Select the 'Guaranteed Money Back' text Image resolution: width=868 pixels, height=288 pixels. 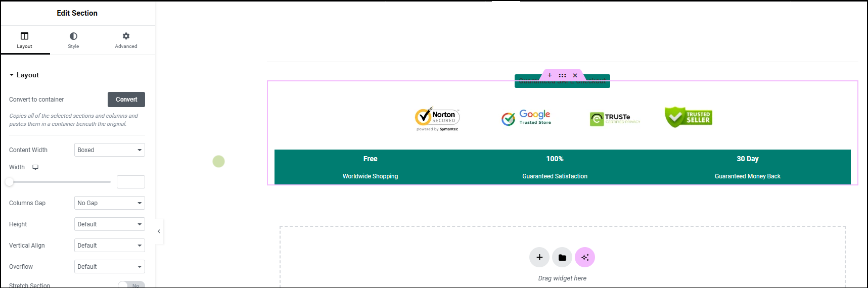coord(747,176)
